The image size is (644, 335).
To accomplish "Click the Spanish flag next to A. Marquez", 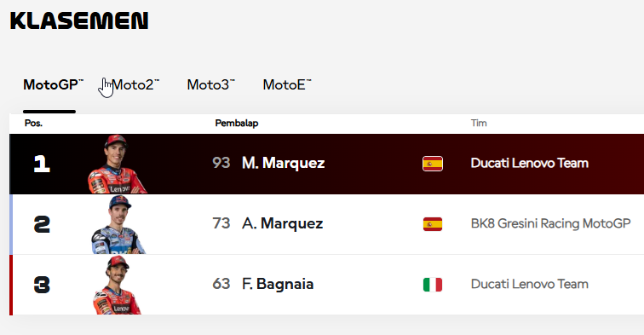I will tap(433, 224).
